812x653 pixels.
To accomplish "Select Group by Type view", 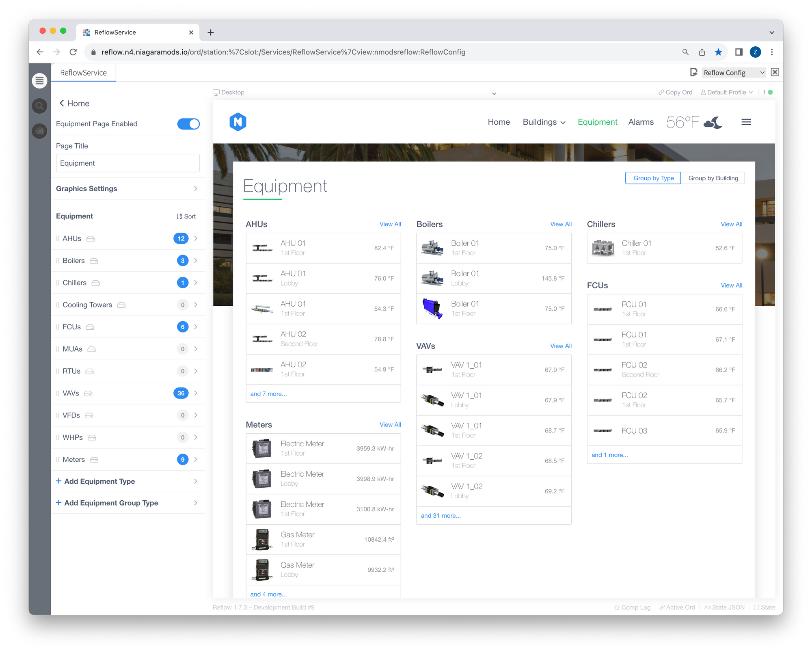I will coord(653,178).
